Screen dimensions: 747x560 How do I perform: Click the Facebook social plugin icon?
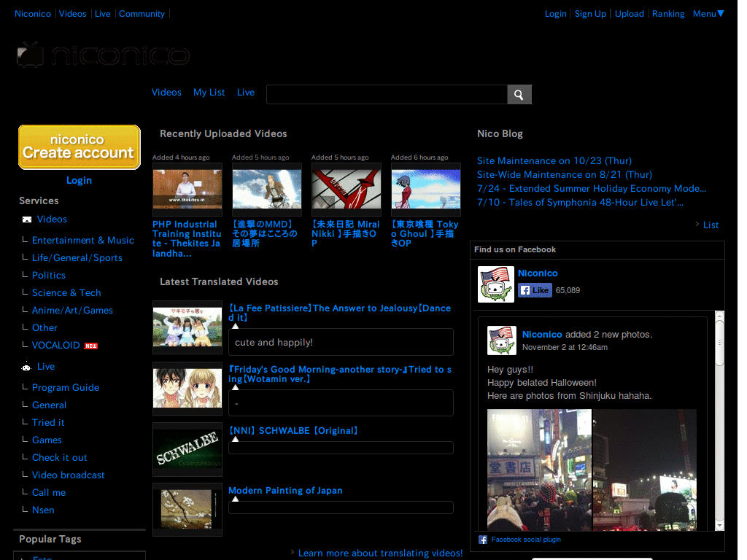pyautogui.click(x=483, y=540)
